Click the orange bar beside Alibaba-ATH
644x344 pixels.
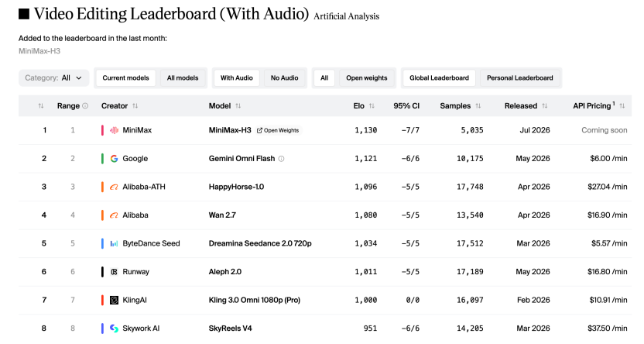102,187
